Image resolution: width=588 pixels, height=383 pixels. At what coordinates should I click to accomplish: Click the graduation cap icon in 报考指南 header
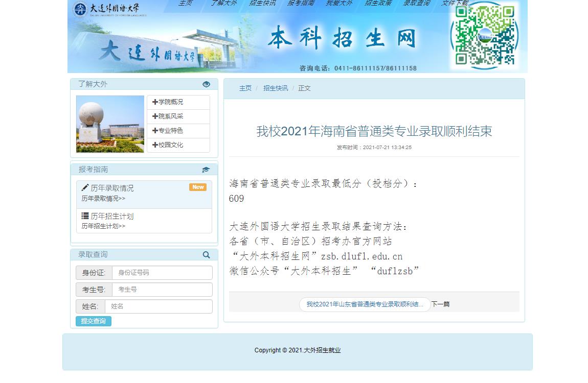click(206, 170)
